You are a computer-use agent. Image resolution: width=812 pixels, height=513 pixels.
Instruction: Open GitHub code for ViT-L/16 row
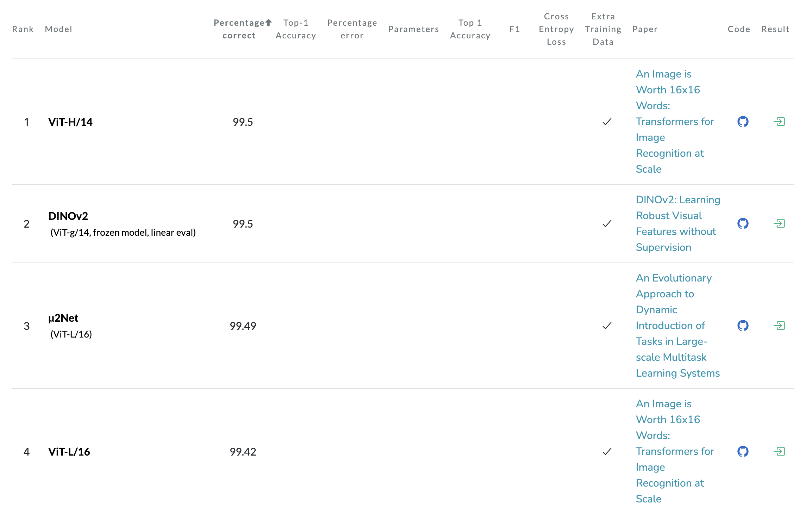point(743,451)
